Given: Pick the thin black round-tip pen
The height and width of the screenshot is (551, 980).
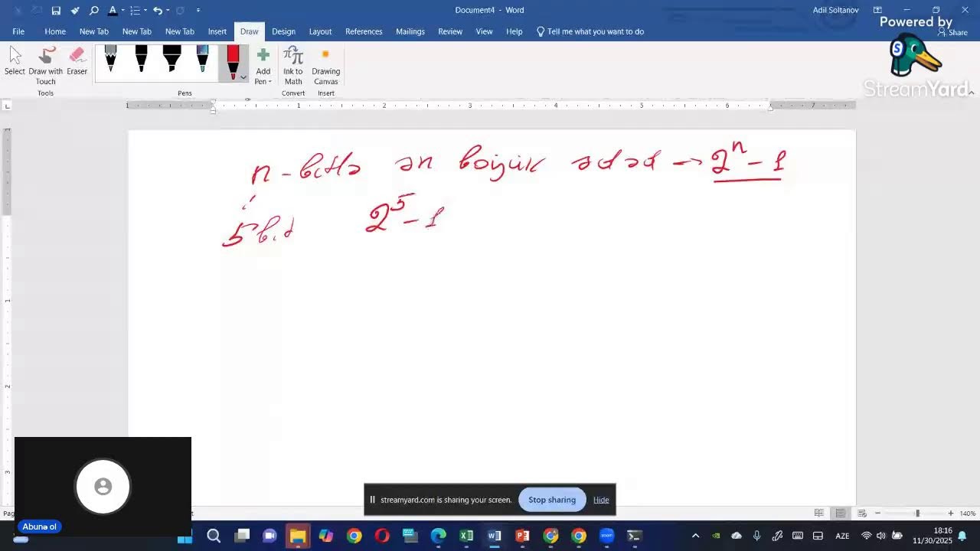Looking at the screenshot, I should 141,60.
